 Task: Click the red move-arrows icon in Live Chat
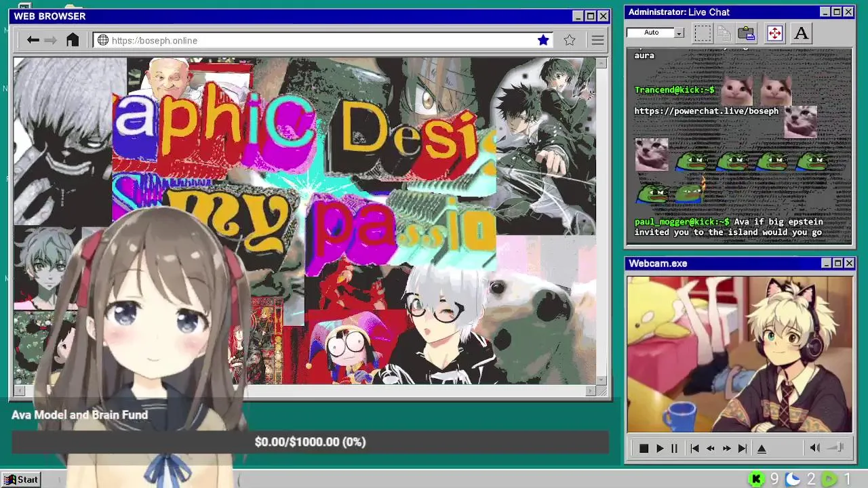click(774, 33)
